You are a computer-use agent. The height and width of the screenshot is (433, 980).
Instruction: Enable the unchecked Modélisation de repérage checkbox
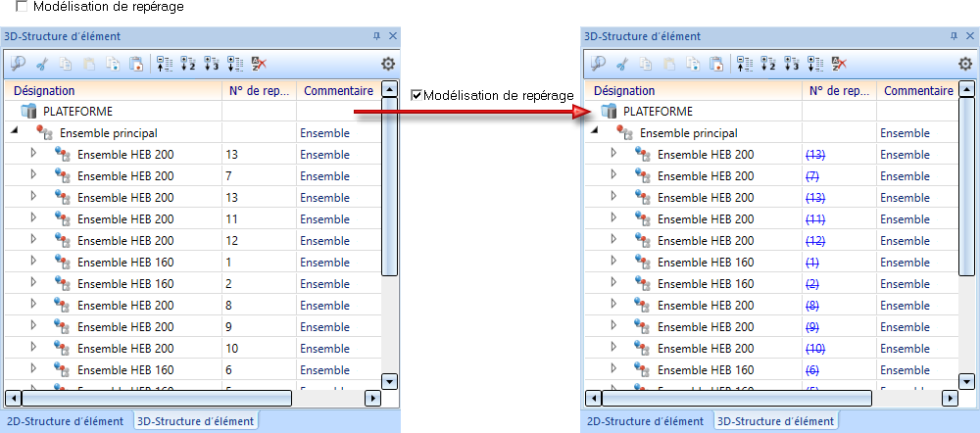pyautogui.click(x=23, y=7)
